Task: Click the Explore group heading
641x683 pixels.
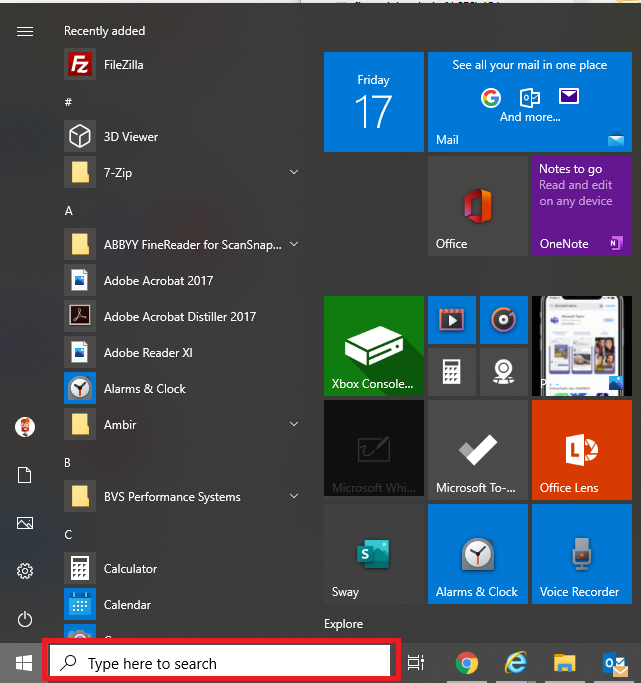Action: (x=344, y=624)
